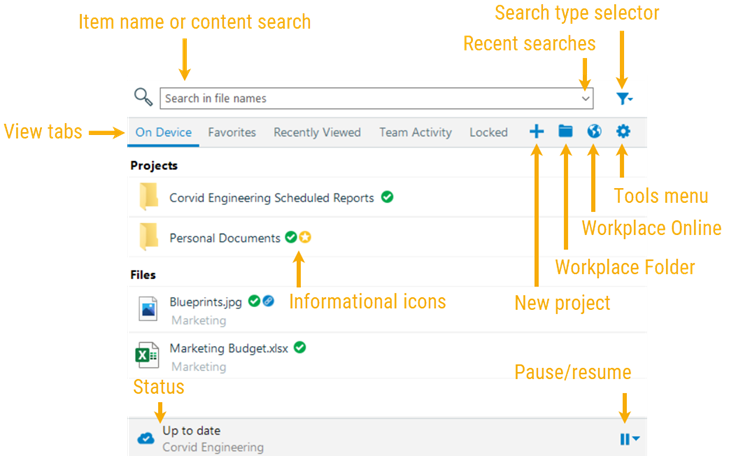This screenshot has width=729, height=456.
Task: Select the On Device tab
Action: point(163,132)
